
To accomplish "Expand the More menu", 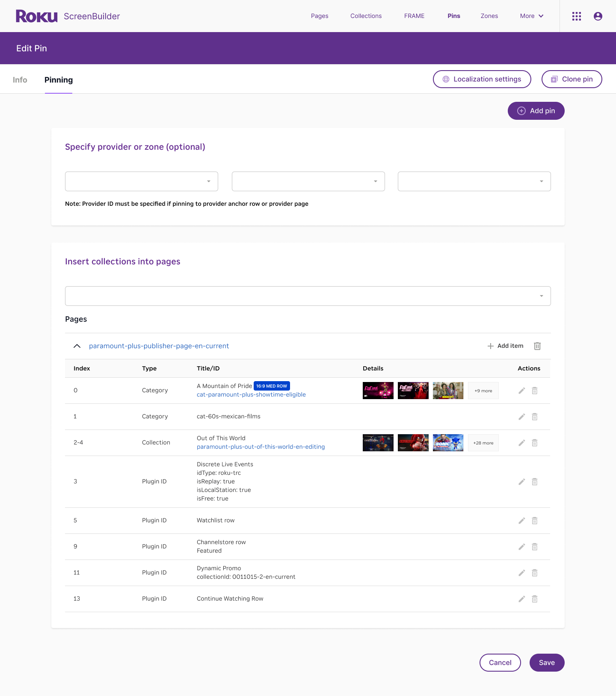I will [x=532, y=16].
